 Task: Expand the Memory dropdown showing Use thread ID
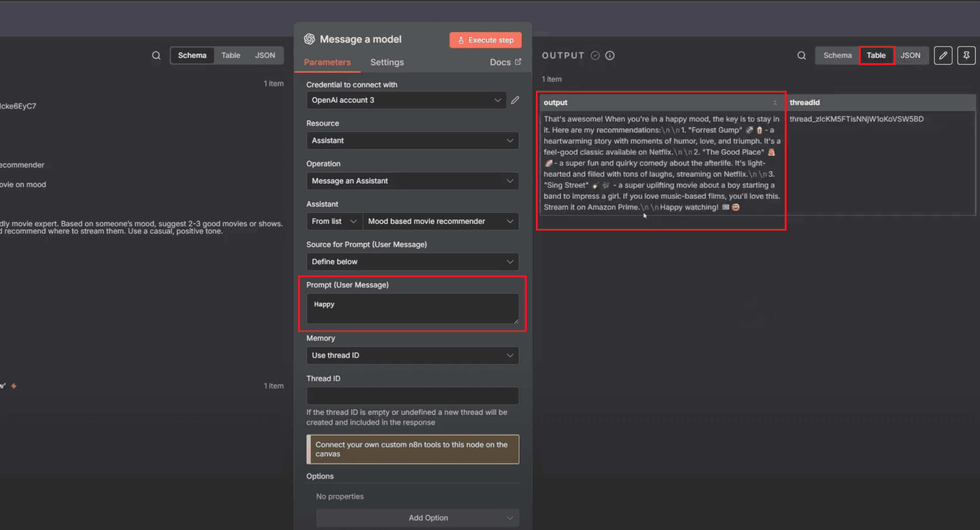412,355
